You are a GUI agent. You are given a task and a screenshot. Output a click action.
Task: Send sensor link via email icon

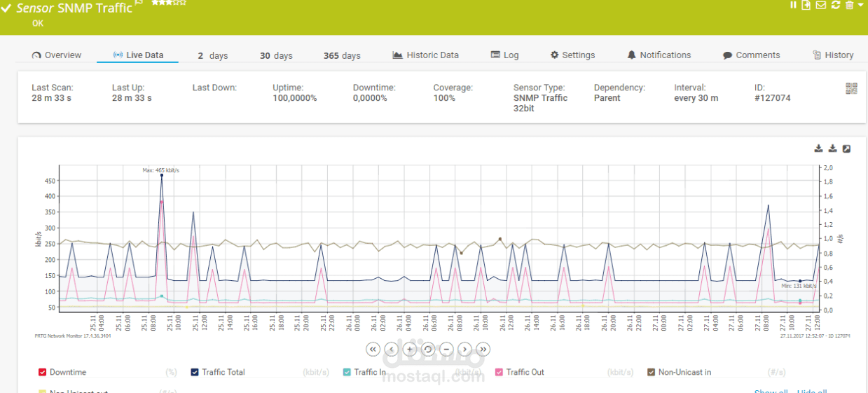point(821,5)
